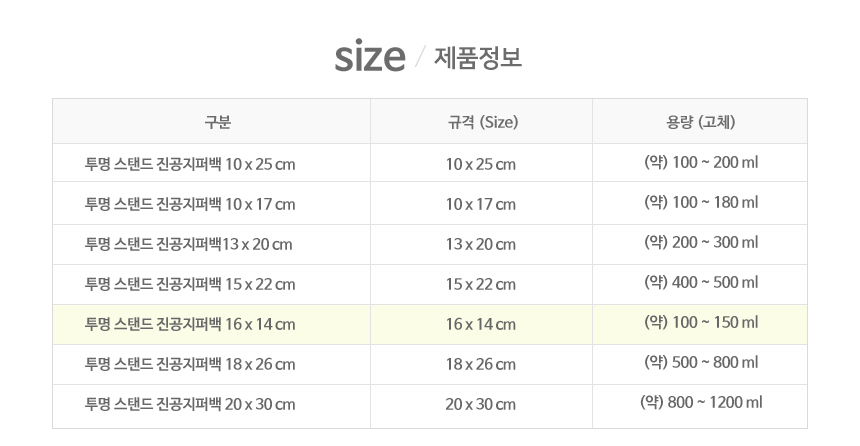The height and width of the screenshot is (446, 860).
Task: Click '16 x 14 cm' in the 규격 column
Action: tap(481, 324)
